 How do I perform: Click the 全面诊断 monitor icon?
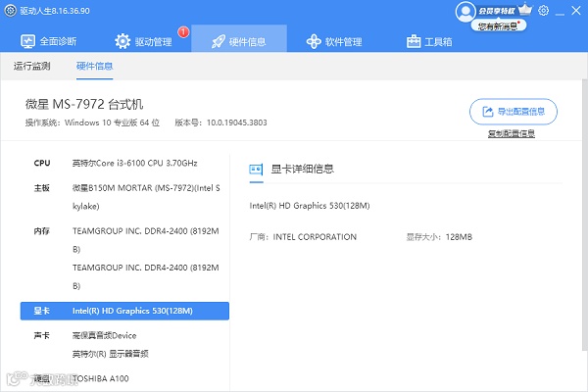click(x=27, y=41)
